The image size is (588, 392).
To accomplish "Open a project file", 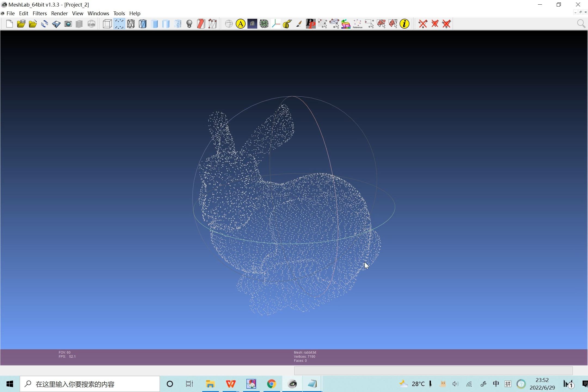I will tap(21, 24).
